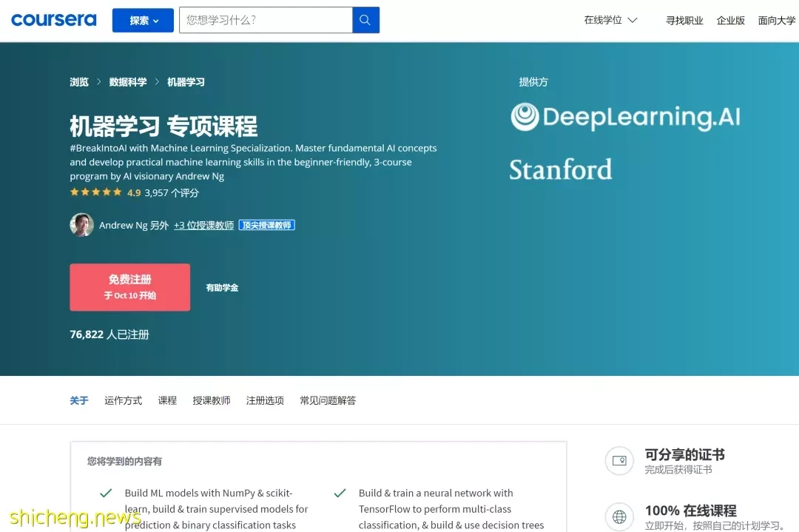Click the checkmark beside Build & train neural network

340,493
